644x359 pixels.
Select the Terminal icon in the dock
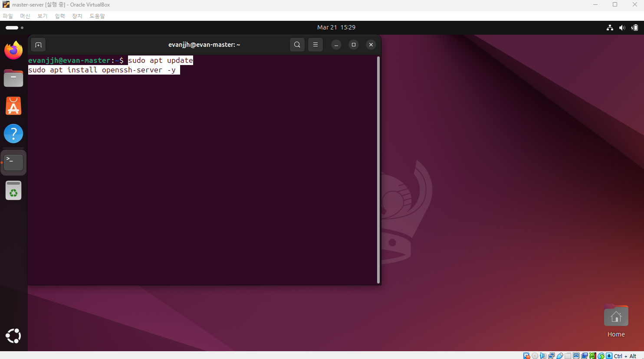[13, 163]
